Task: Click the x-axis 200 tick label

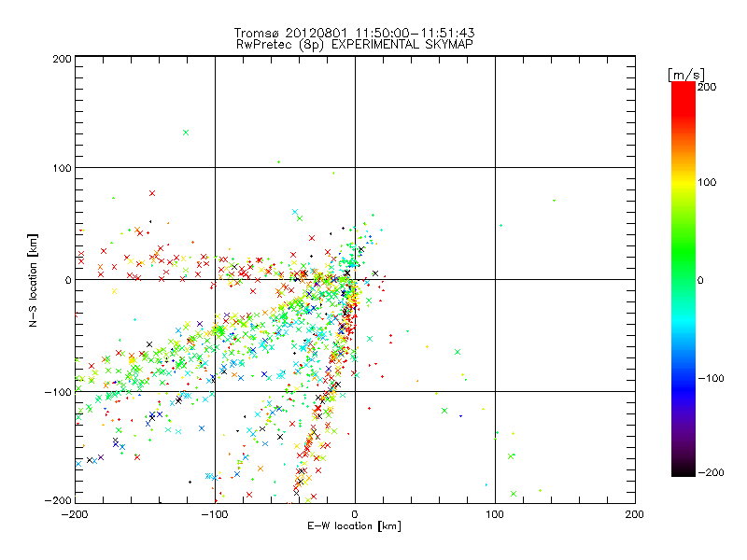Action: [x=634, y=513]
